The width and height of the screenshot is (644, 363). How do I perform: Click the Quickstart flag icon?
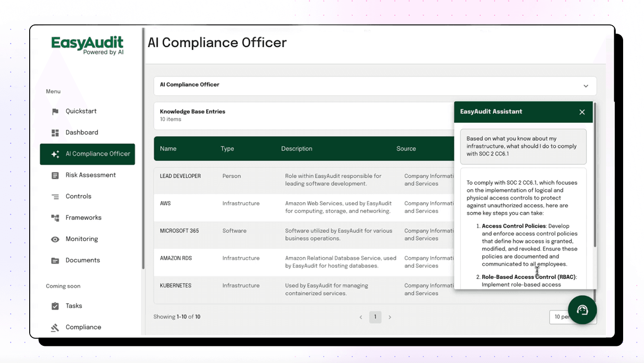coord(55,112)
